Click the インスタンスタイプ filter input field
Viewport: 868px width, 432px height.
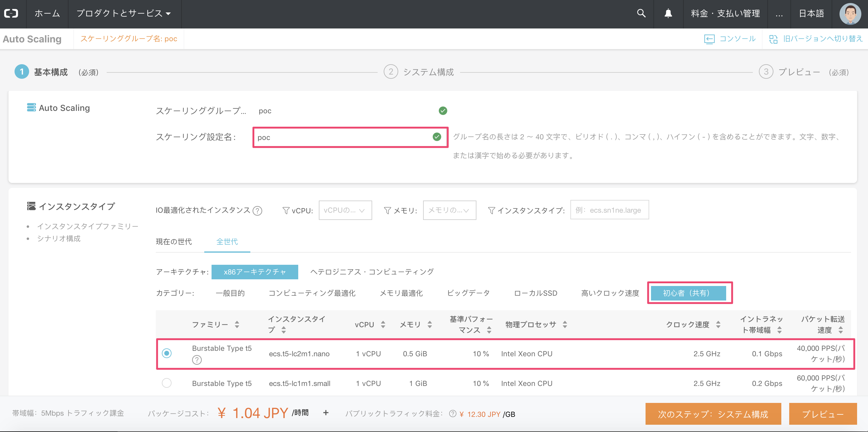[x=609, y=210]
